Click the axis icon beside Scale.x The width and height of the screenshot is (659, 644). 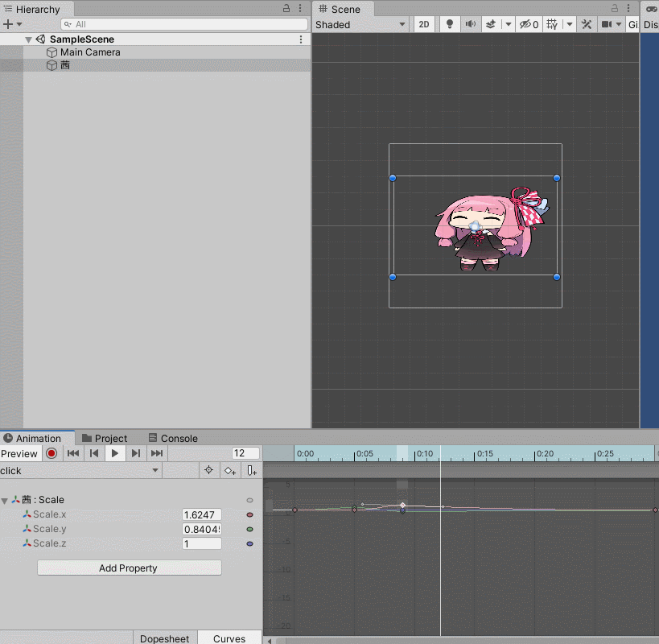click(x=27, y=514)
